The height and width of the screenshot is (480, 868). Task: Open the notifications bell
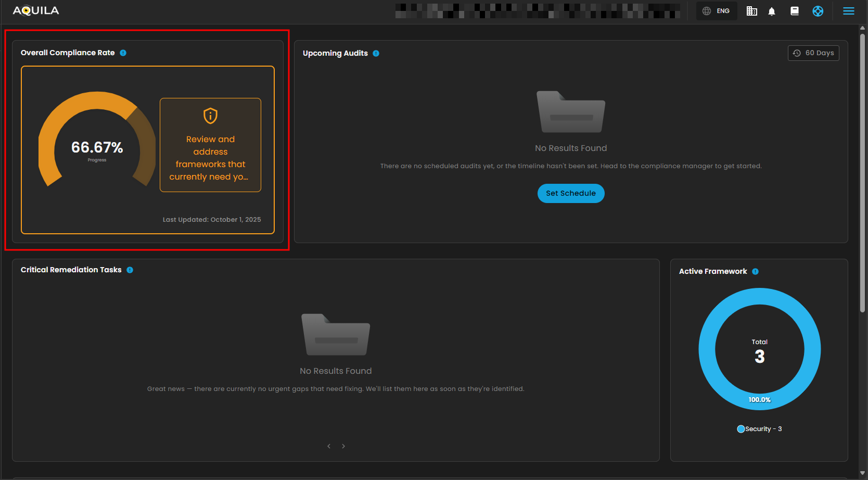point(772,11)
